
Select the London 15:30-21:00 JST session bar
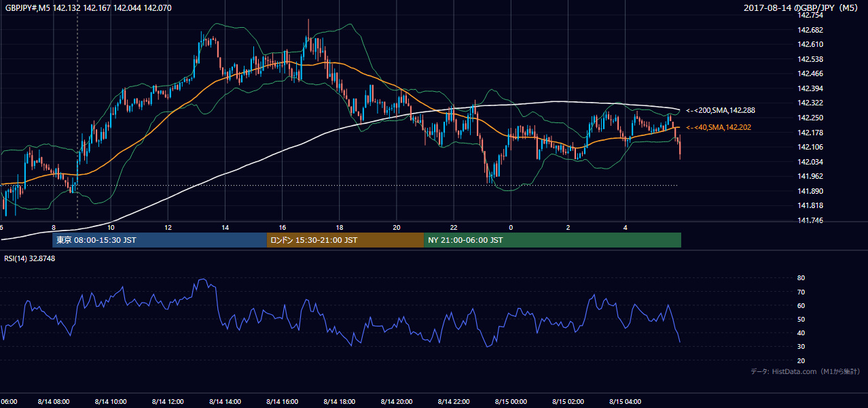coord(345,240)
